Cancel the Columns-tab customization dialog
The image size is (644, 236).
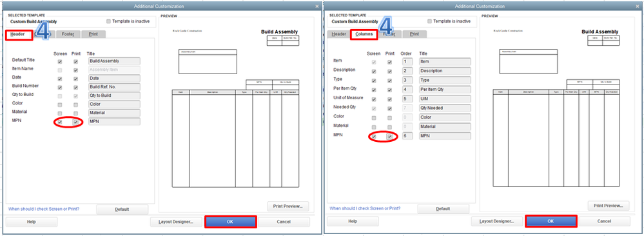(604, 221)
